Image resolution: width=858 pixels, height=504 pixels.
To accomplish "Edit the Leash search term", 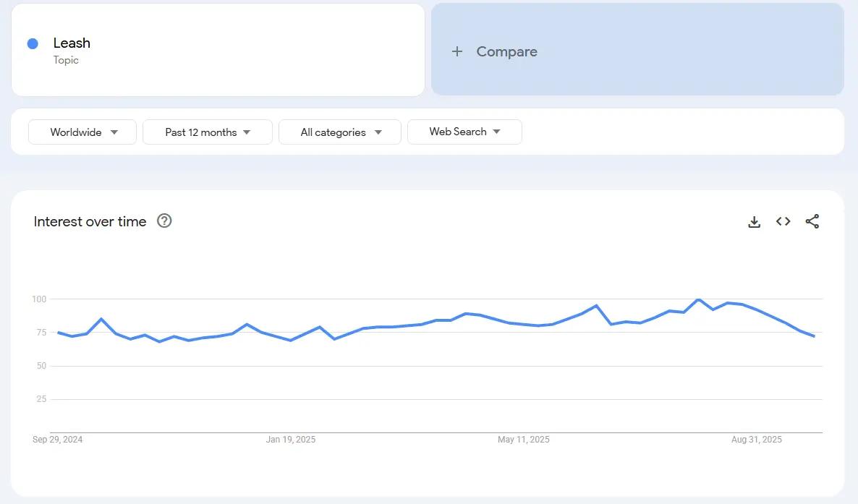I will pyautogui.click(x=72, y=43).
